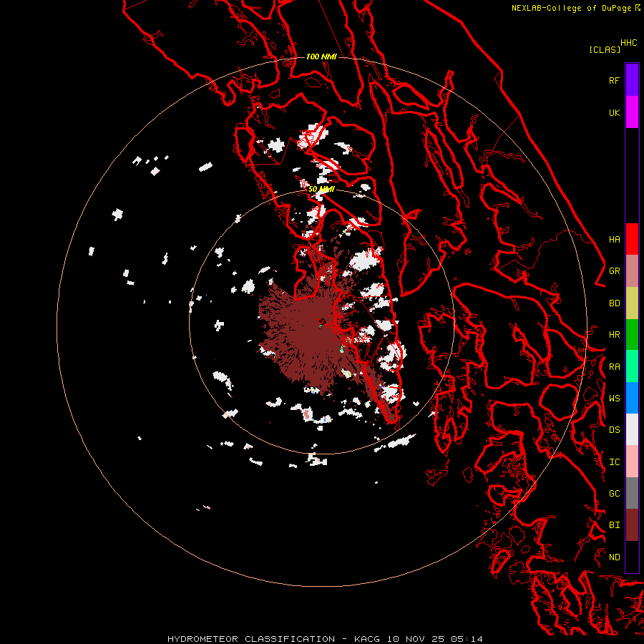The image size is (644, 644).
Task: Select the DS white legend swatch
Action: pyautogui.click(x=632, y=429)
